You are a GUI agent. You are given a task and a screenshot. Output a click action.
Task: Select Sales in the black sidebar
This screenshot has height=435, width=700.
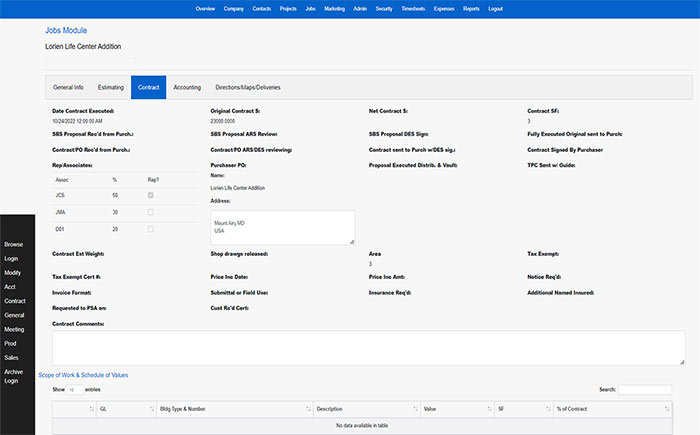(11, 358)
